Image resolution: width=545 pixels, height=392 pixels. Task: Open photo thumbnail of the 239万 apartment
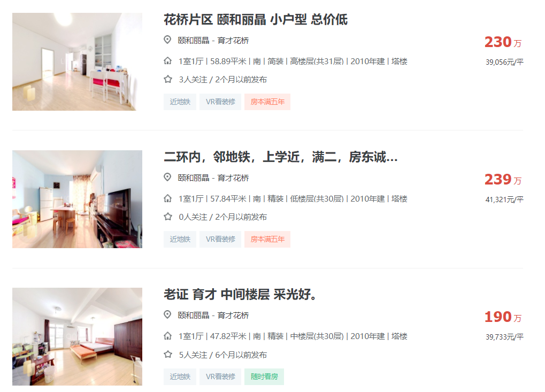tap(77, 199)
